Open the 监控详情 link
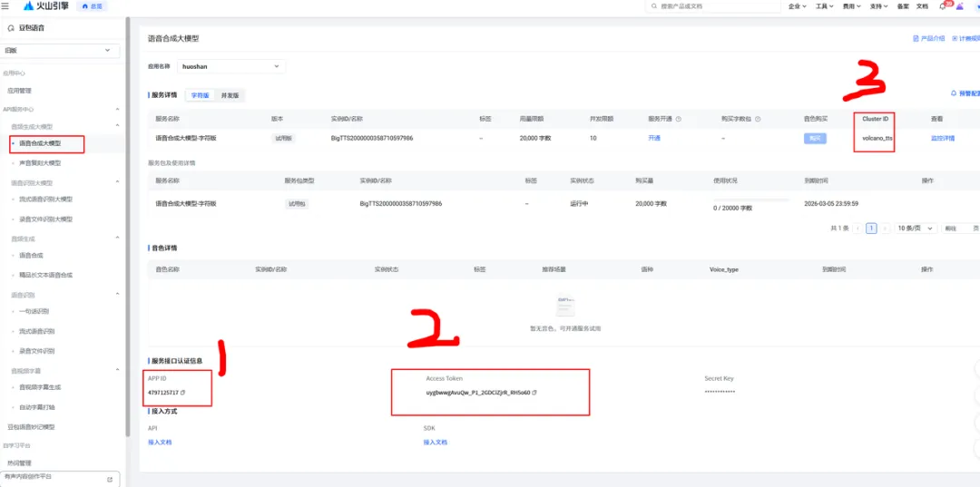The image size is (980, 487). coord(943,138)
